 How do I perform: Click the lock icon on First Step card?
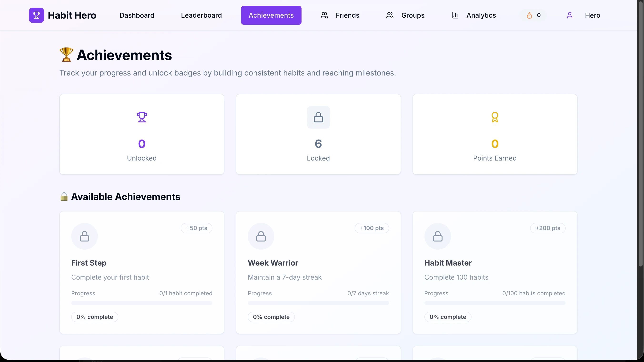click(x=85, y=236)
